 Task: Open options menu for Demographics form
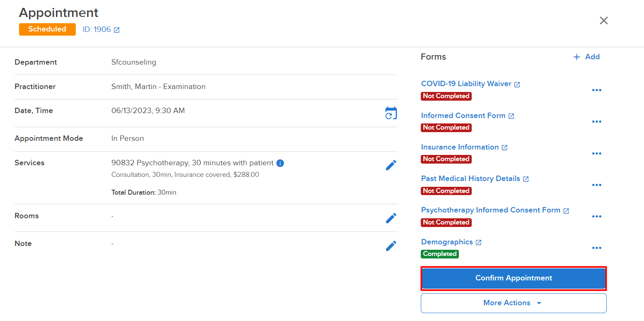[x=597, y=248]
